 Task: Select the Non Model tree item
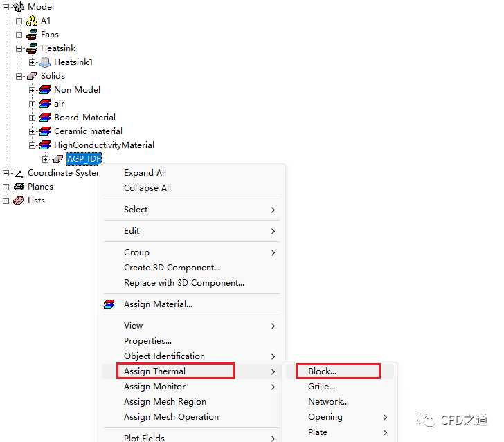(x=77, y=90)
